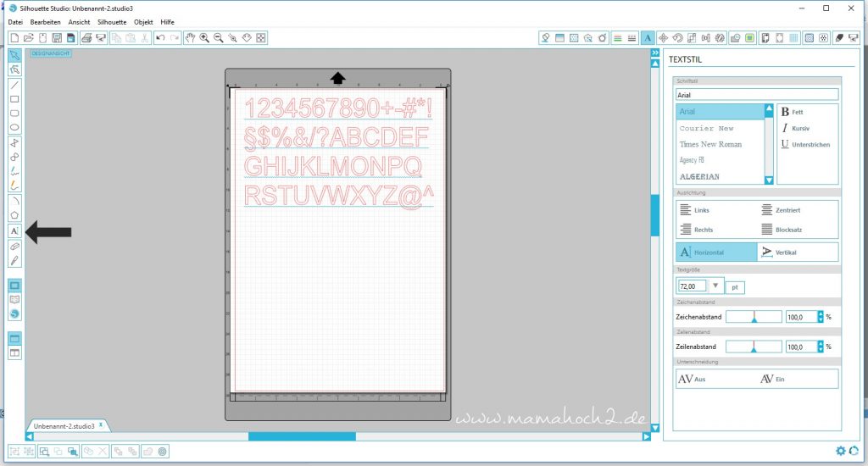The image size is (868, 466).
Task: Select the Polygon tool pentagon icon
Action: [14, 215]
